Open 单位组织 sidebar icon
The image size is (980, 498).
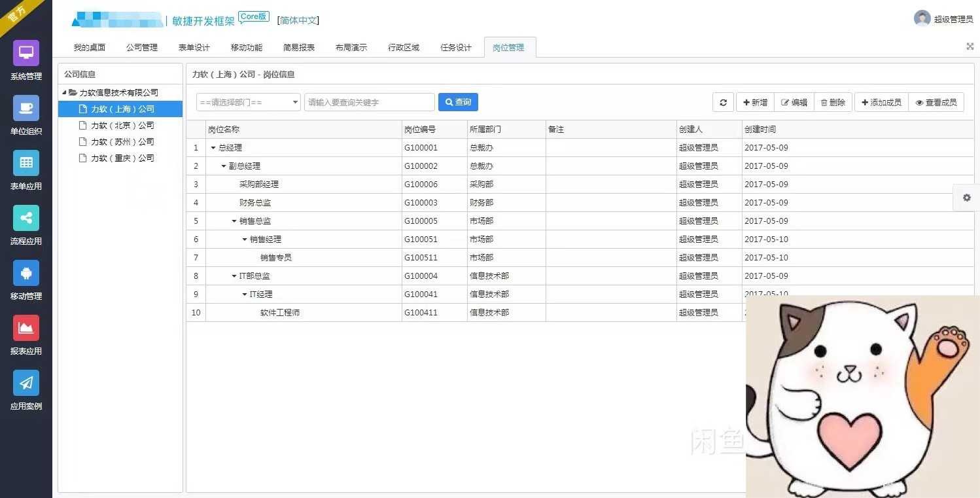click(26, 108)
